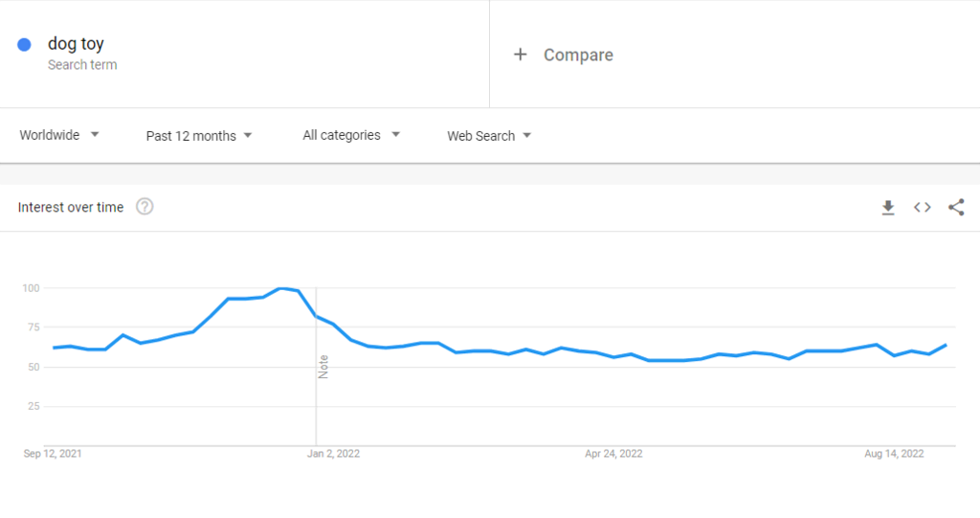Click the Interest over time heading
The height and width of the screenshot is (518, 980).
(x=71, y=207)
